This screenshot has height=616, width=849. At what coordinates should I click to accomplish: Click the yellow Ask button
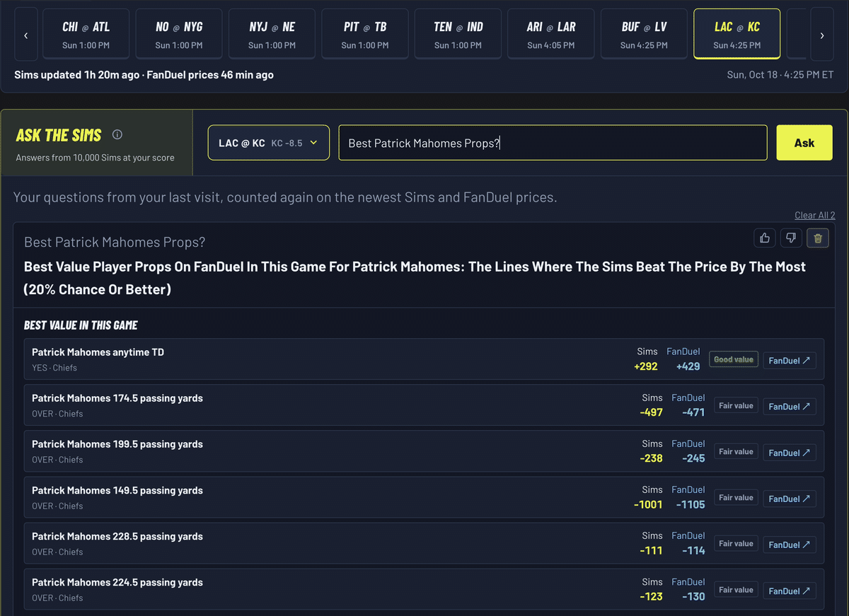pos(804,143)
